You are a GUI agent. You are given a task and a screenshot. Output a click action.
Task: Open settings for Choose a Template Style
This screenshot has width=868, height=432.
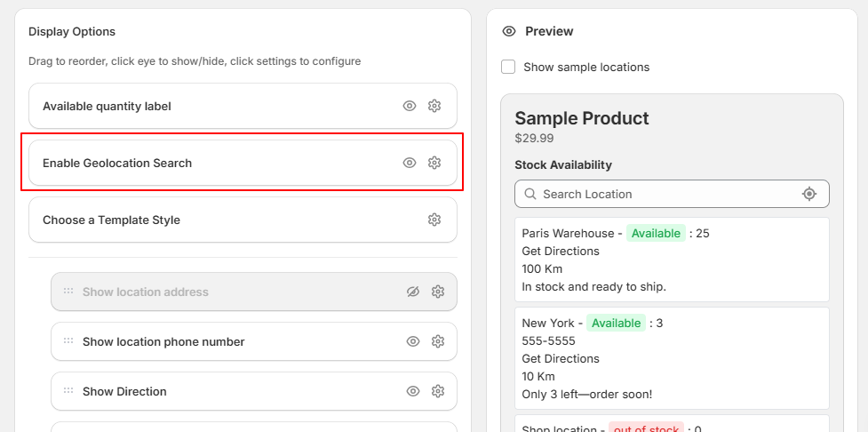(434, 220)
